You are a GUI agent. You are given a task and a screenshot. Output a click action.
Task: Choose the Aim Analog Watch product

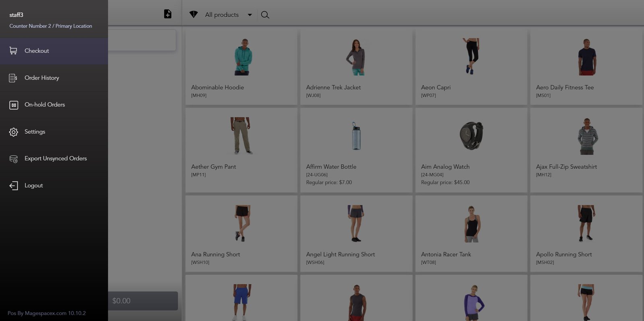(471, 150)
